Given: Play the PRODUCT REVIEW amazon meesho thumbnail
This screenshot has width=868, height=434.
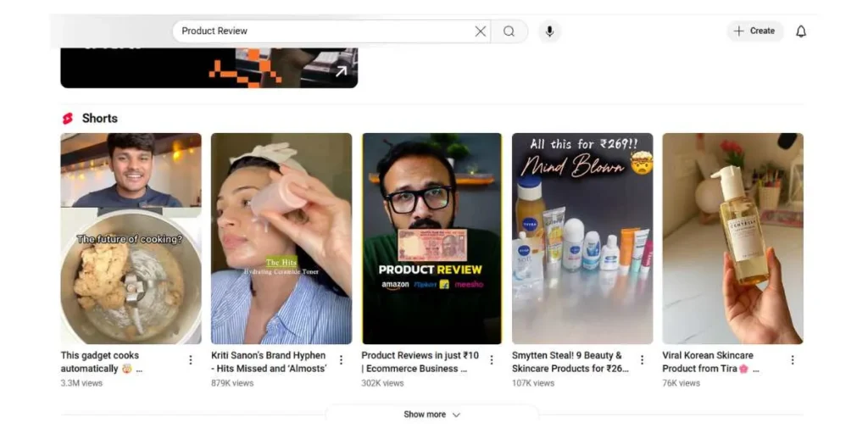Looking at the screenshot, I should [431, 238].
